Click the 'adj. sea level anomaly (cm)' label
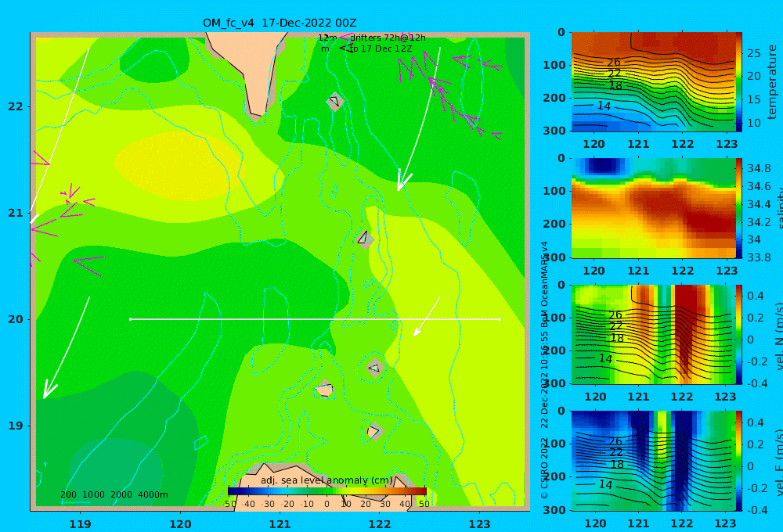The width and height of the screenshot is (783, 532). coord(327,480)
